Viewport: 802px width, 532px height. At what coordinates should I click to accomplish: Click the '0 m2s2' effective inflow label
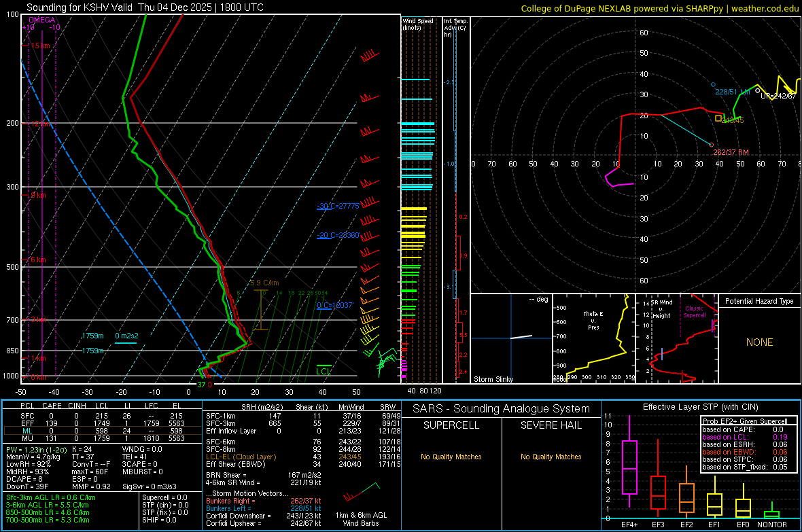pyautogui.click(x=126, y=336)
